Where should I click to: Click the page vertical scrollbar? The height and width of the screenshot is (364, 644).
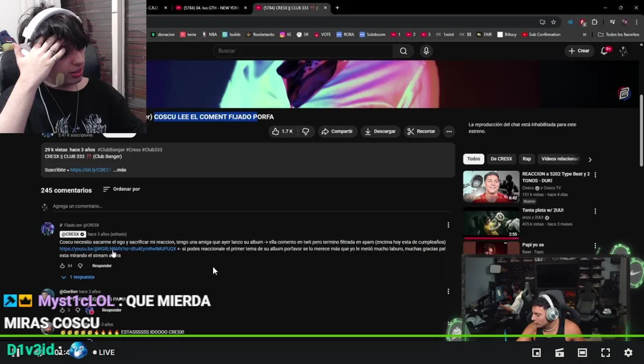641,130
